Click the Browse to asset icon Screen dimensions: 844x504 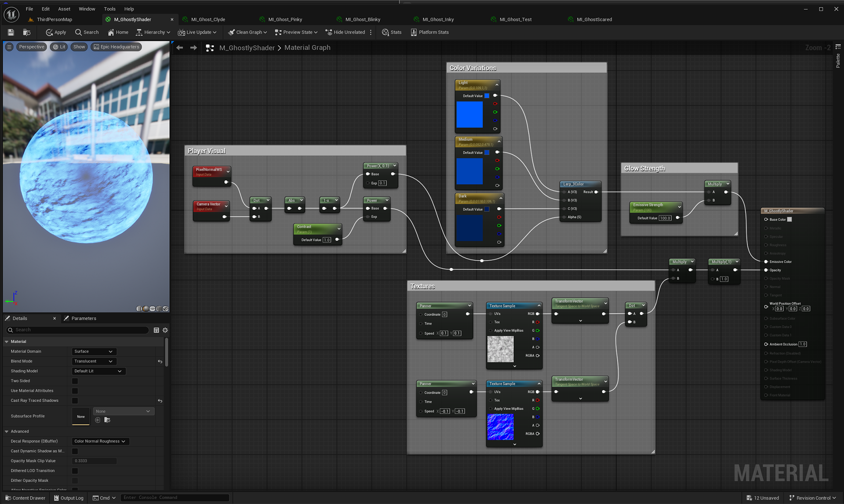[x=27, y=32]
